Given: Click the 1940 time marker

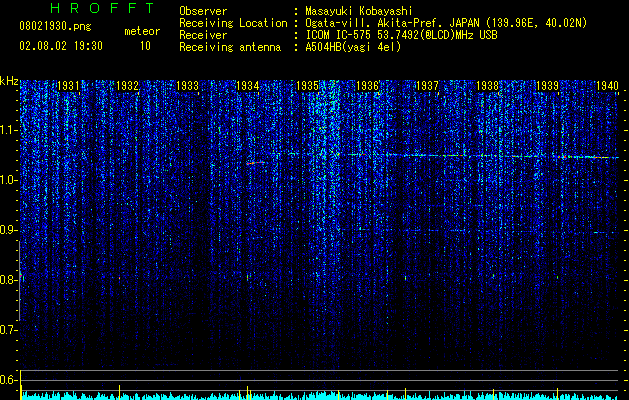Looking at the screenshot, I should click(607, 85).
